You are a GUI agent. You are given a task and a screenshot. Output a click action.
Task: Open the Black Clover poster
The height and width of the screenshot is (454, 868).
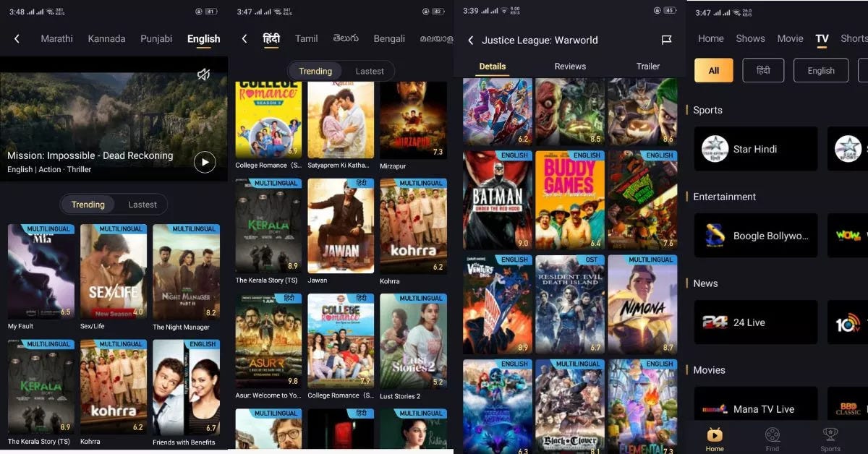click(570, 406)
